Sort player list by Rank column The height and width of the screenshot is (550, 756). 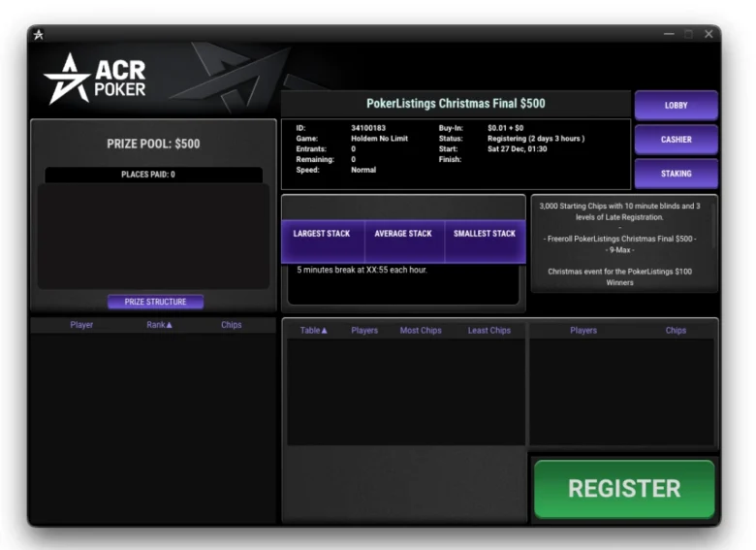pyautogui.click(x=159, y=325)
